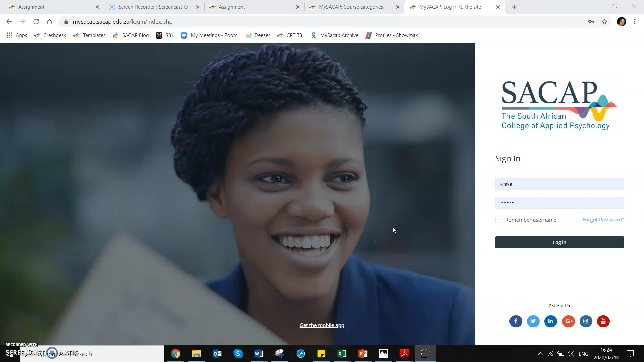The image size is (644, 362).
Task: Open the LinkedIn social icon
Action: point(550,321)
